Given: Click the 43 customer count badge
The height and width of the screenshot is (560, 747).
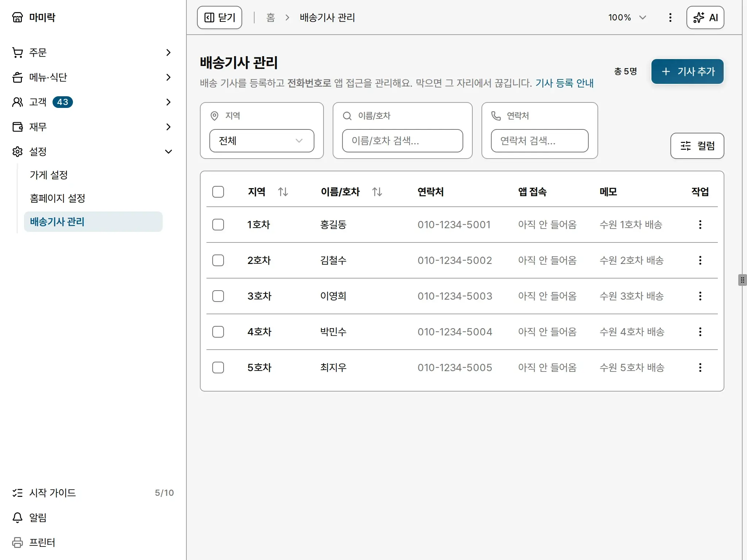Looking at the screenshot, I should [63, 102].
